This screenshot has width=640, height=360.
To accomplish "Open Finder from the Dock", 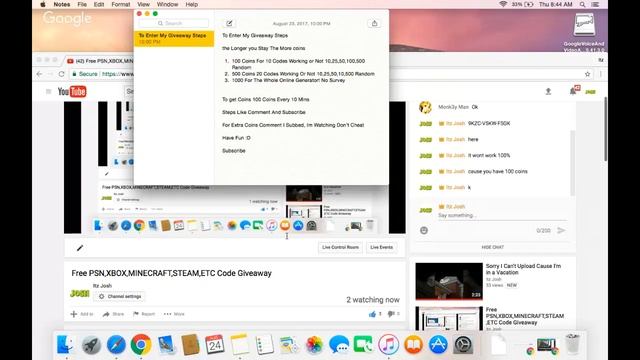I will click(65, 345).
